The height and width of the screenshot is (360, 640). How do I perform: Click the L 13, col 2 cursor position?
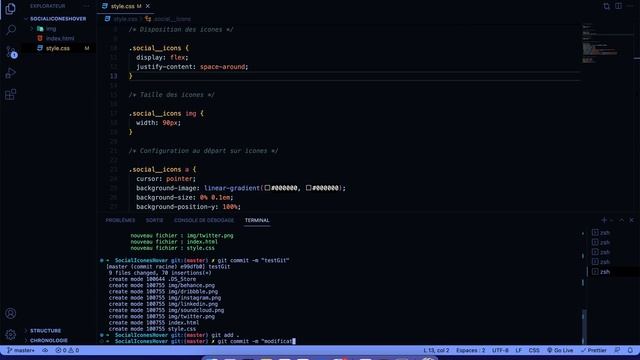(x=436, y=350)
